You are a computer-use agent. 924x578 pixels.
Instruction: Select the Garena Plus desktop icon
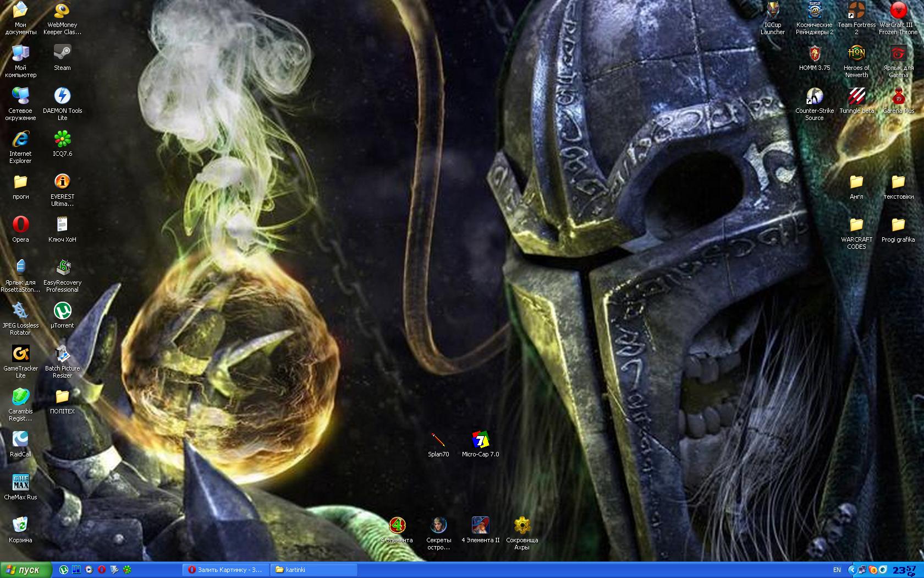(x=898, y=100)
